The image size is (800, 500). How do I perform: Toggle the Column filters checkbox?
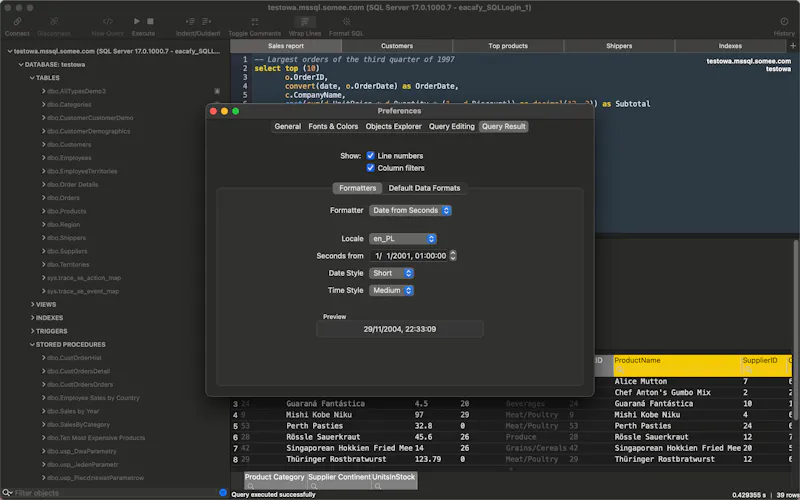pos(370,168)
